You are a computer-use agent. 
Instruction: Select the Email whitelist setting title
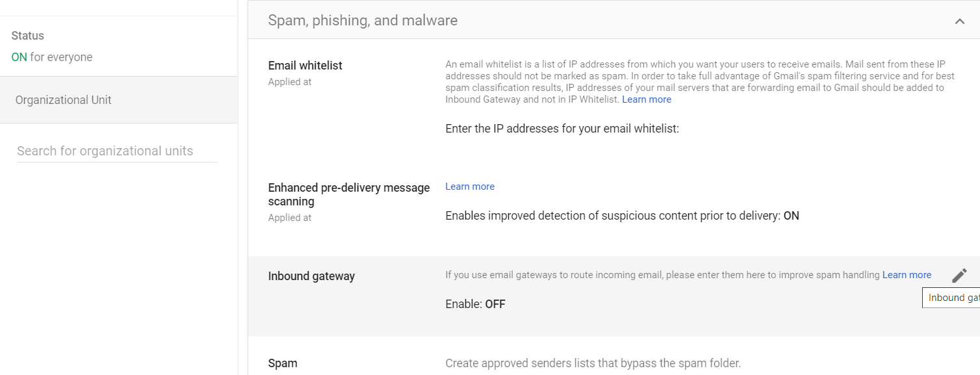coord(305,66)
